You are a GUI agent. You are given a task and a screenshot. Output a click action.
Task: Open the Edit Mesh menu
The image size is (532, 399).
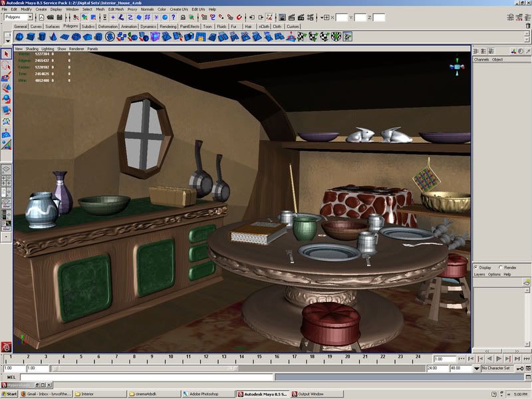coord(116,9)
